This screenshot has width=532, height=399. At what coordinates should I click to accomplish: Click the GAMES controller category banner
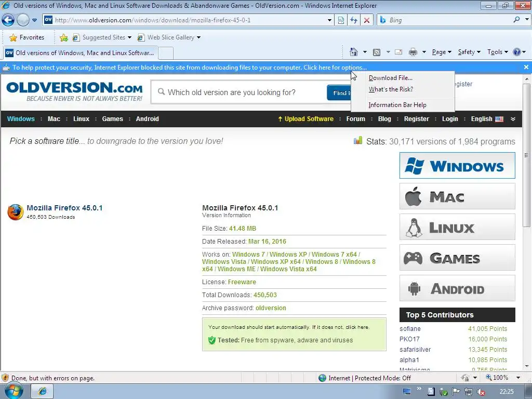(457, 258)
